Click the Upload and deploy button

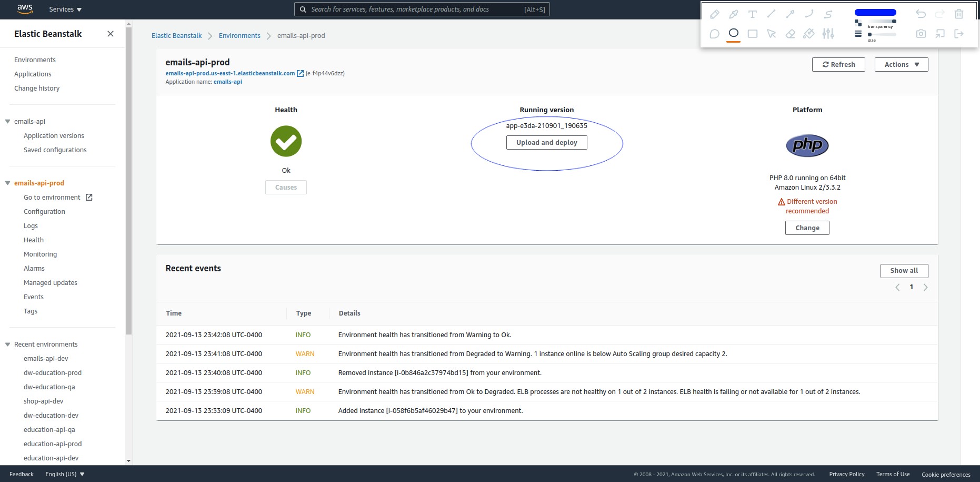point(546,143)
